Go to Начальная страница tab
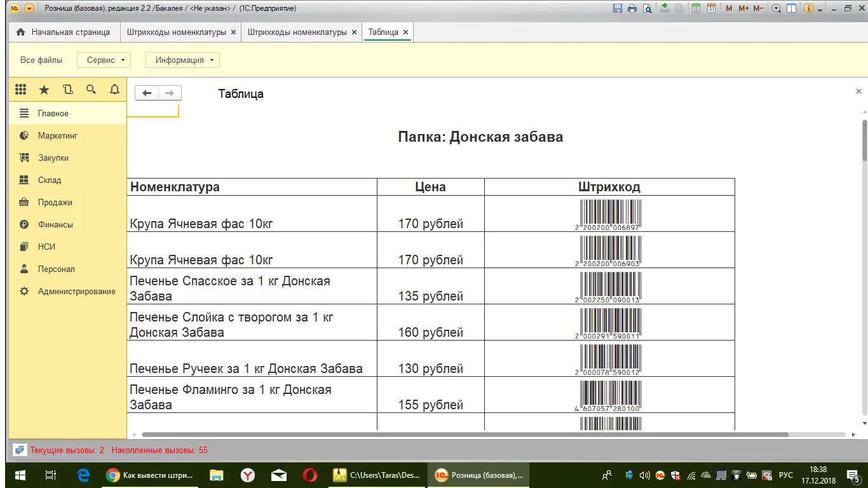868x488 pixels. pos(63,32)
